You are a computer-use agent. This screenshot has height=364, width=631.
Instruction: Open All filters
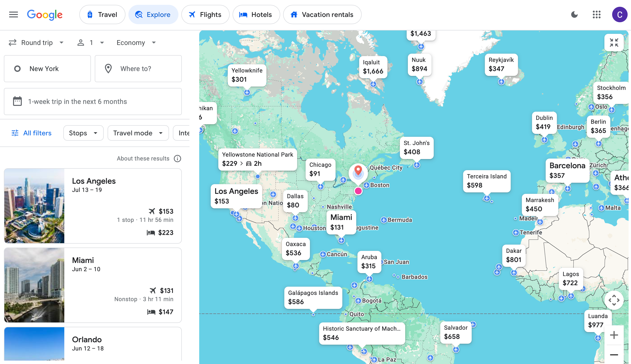point(31,133)
